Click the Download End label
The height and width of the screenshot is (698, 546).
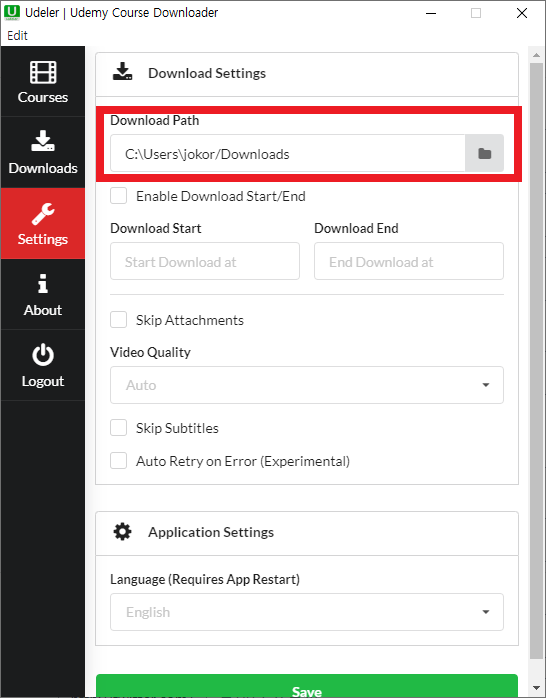(x=356, y=228)
